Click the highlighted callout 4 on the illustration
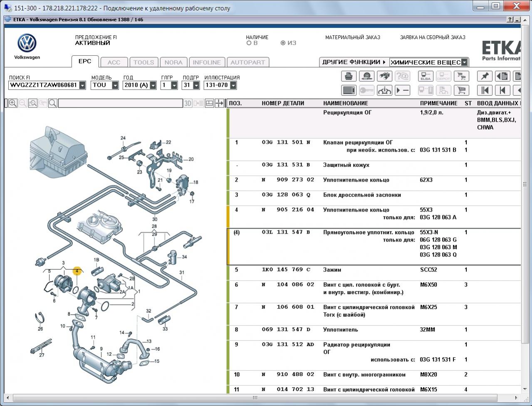This screenshot has height=406, width=532. click(77, 271)
